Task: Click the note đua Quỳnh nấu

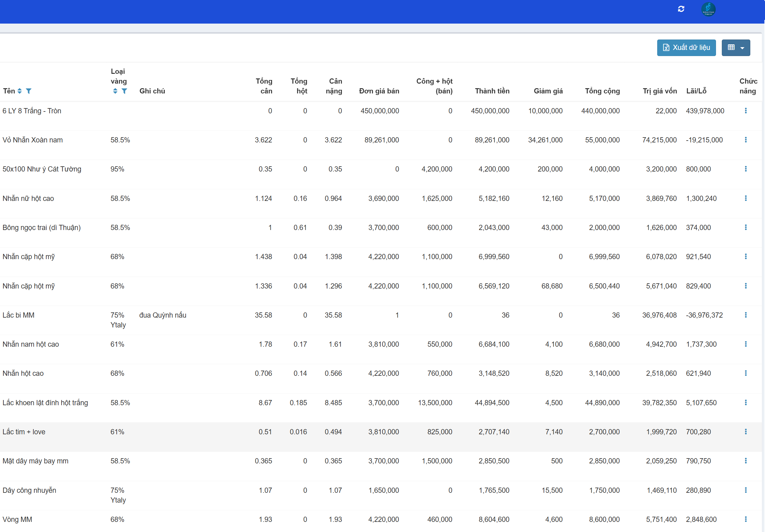Action: [163, 315]
